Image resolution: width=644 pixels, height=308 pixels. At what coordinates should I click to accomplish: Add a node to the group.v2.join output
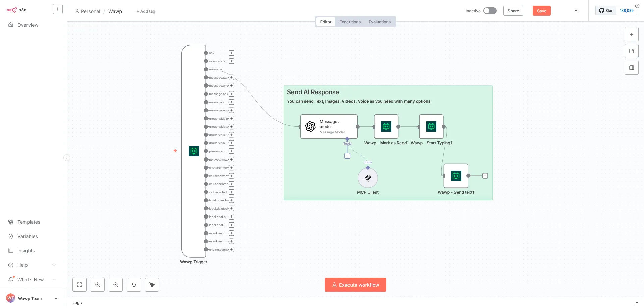coord(231,118)
